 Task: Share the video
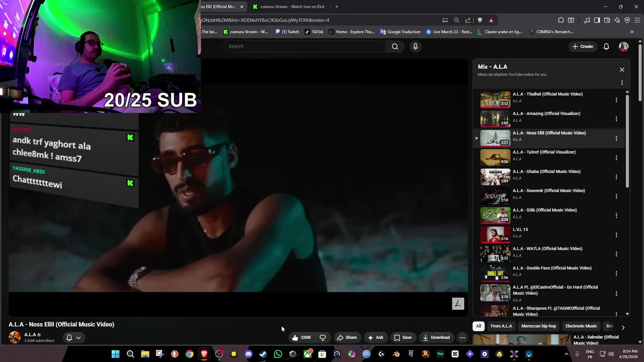[x=347, y=337]
